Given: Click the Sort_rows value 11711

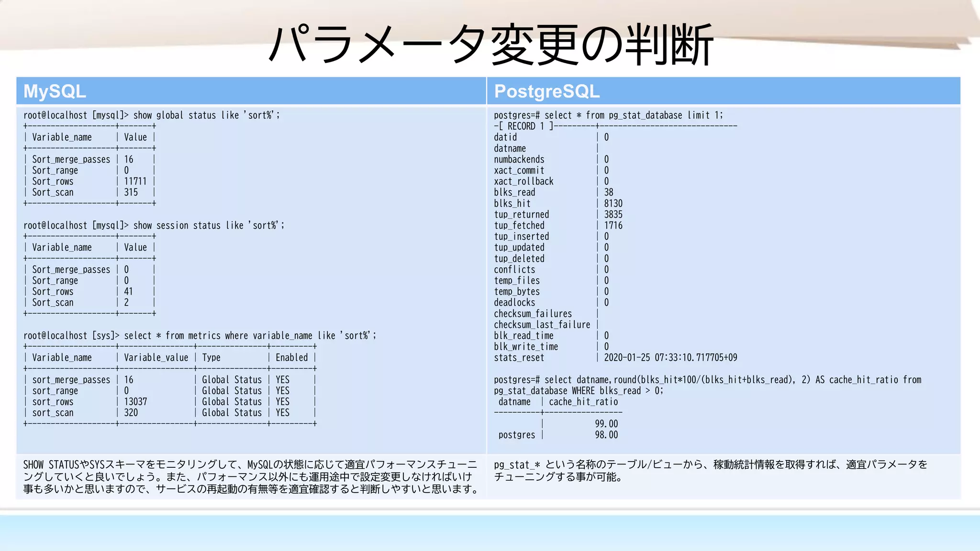Looking at the screenshot, I should [135, 181].
